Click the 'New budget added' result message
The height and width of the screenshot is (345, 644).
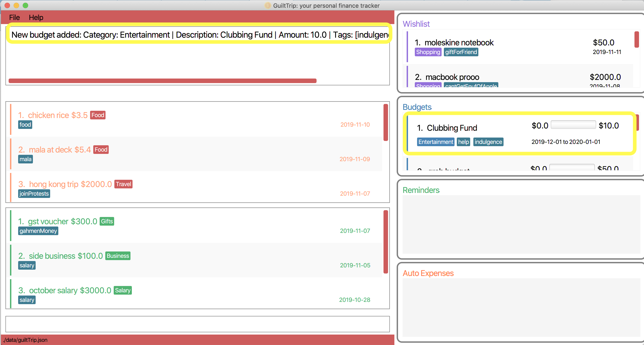click(200, 34)
